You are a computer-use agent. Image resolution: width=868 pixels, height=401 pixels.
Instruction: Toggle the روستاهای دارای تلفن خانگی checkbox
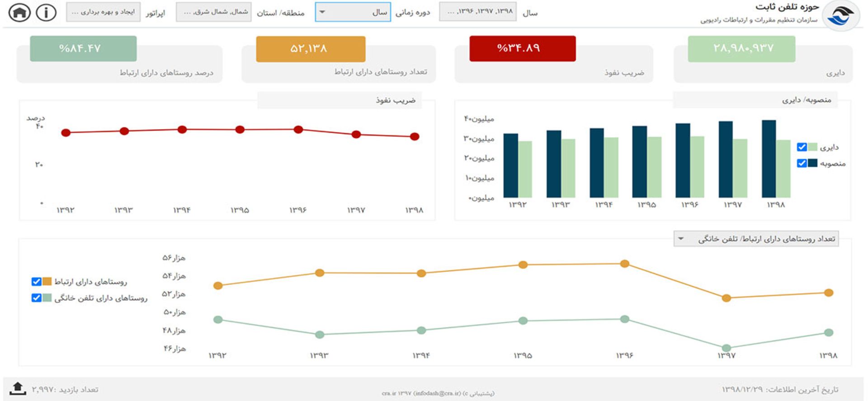36,298
